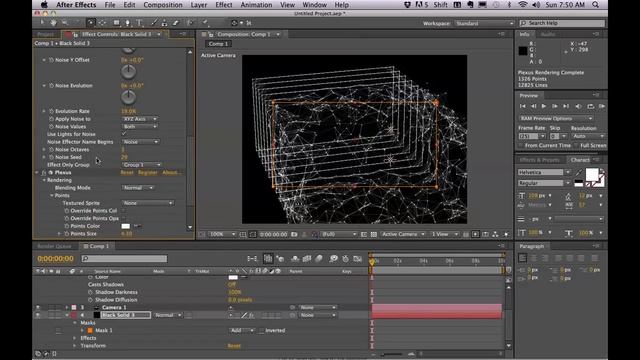This screenshot has height=360, width=640.
Task: Select the Clone Stamp tool
Action: [164, 23]
